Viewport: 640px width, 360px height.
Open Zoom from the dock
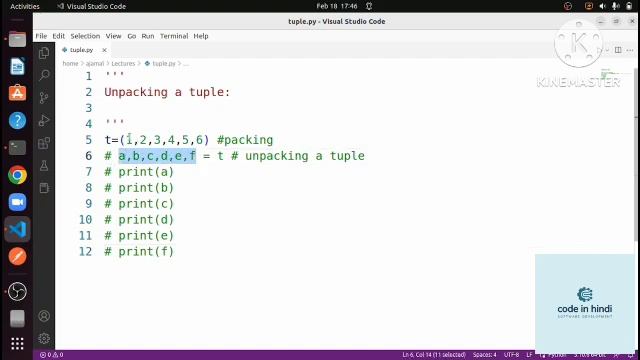[17, 202]
